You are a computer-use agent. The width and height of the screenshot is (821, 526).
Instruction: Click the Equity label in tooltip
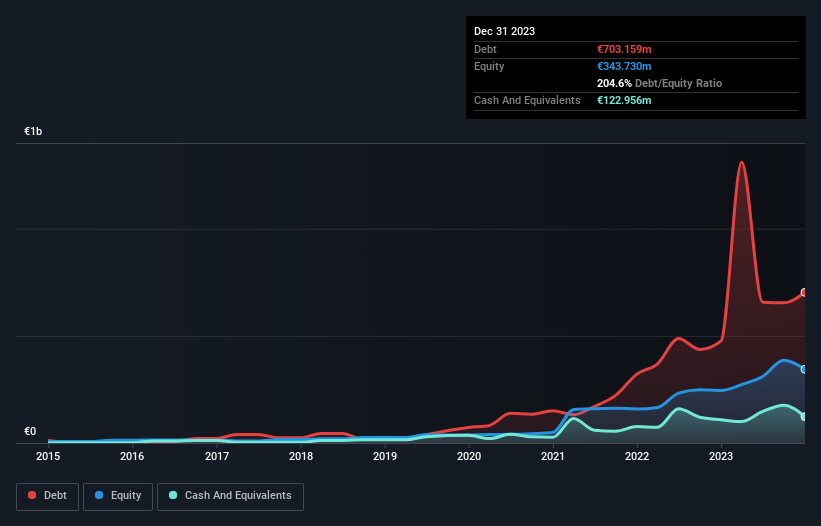click(489, 66)
